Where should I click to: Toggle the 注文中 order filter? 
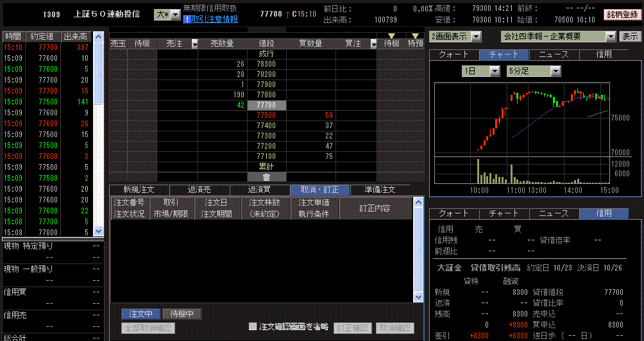coord(140,314)
